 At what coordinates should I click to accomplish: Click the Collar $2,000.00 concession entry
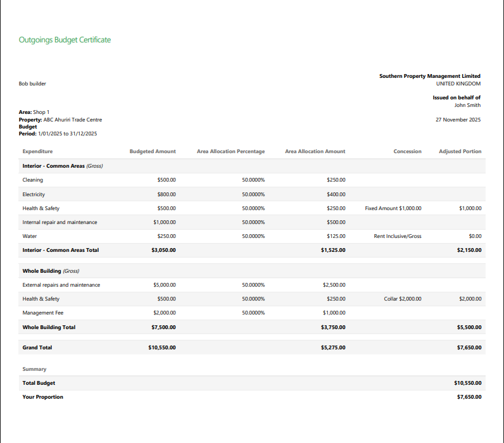point(402,299)
